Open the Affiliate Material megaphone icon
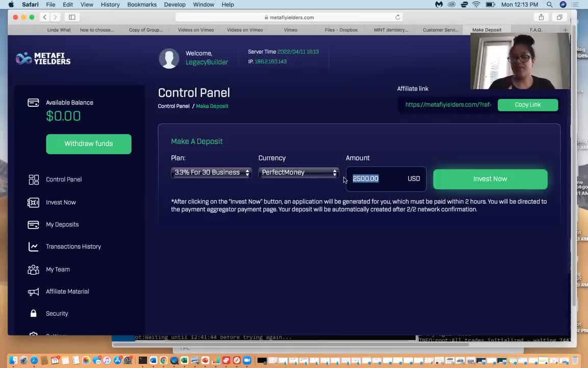Viewport: 588px width, 368px height. [x=33, y=292]
